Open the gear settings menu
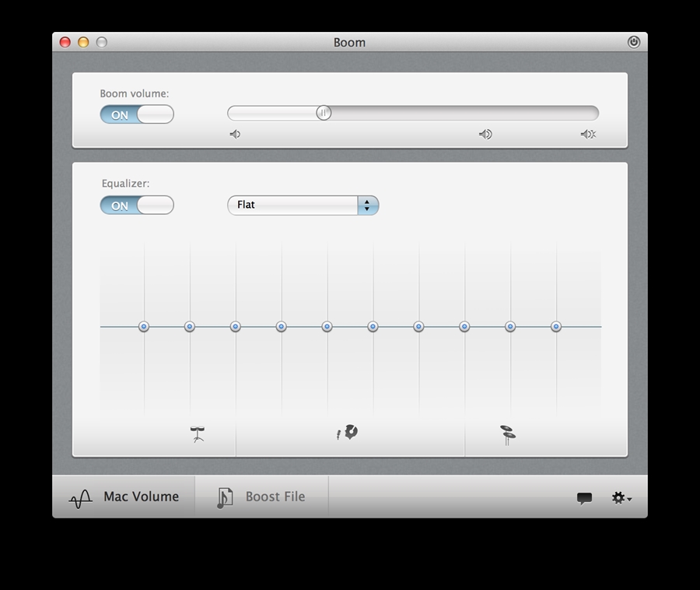Image resolution: width=700 pixels, height=590 pixels. tap(621, 497)
